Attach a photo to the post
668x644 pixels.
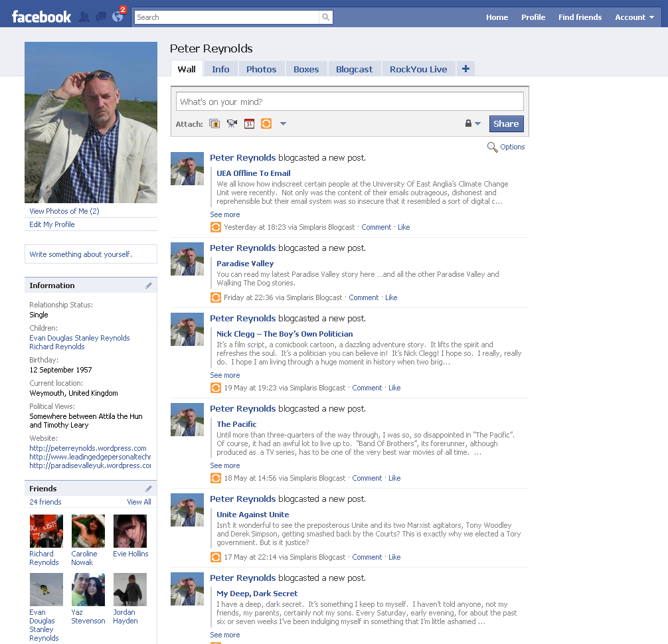tap(214, 123)
